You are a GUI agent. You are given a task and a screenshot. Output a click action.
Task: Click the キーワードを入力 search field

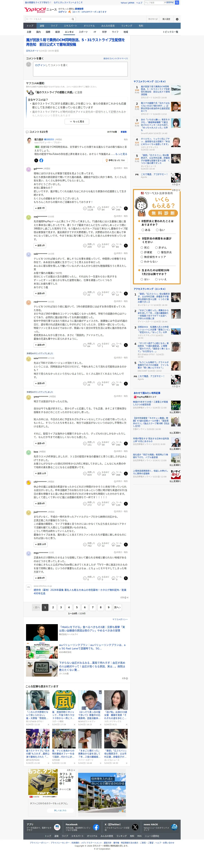48,19
